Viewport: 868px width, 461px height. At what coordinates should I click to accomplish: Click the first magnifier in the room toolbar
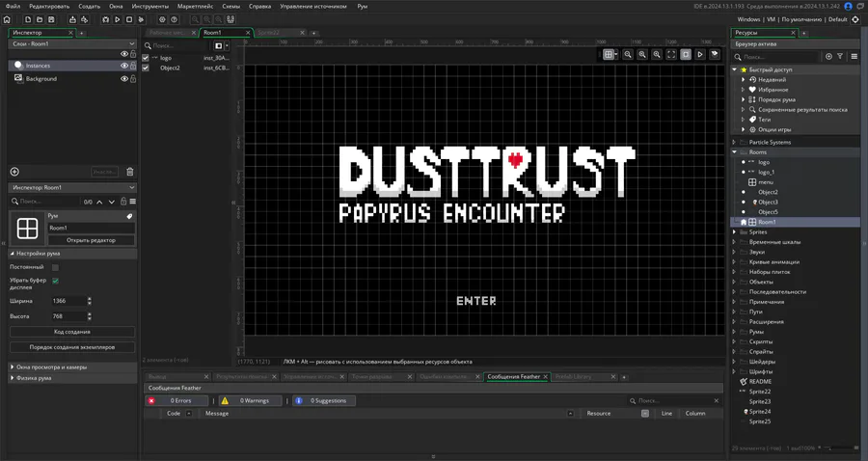(x=628, y=54)
